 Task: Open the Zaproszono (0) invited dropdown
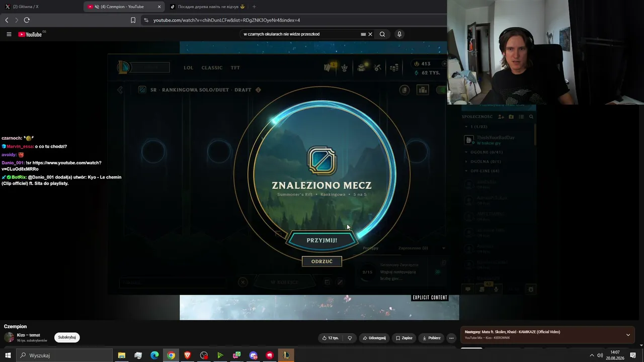[x=422, y=248]
